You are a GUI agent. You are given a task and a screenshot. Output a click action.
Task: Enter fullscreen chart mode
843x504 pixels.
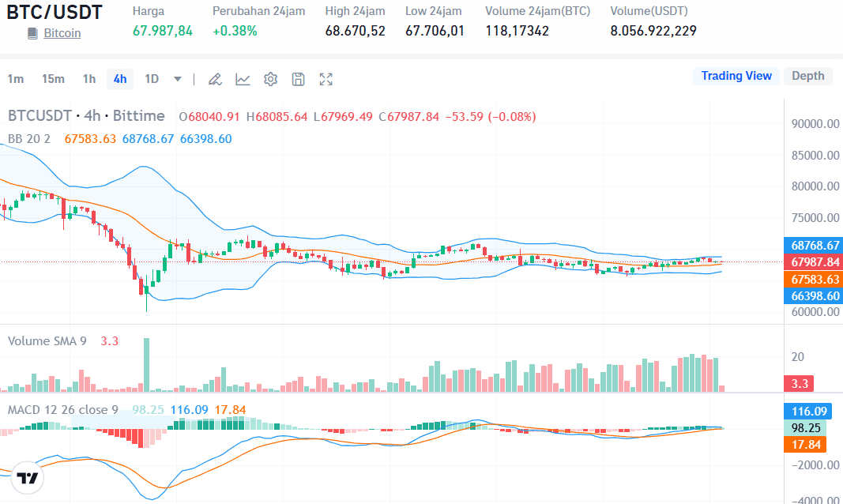[x=326, y=79]
